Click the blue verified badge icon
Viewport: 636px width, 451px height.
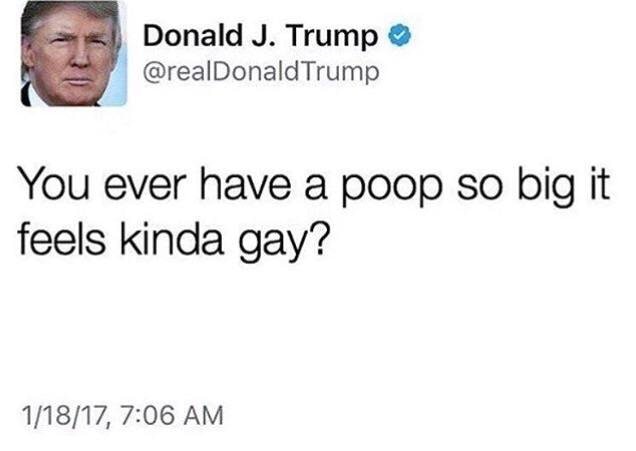[400, 35]
